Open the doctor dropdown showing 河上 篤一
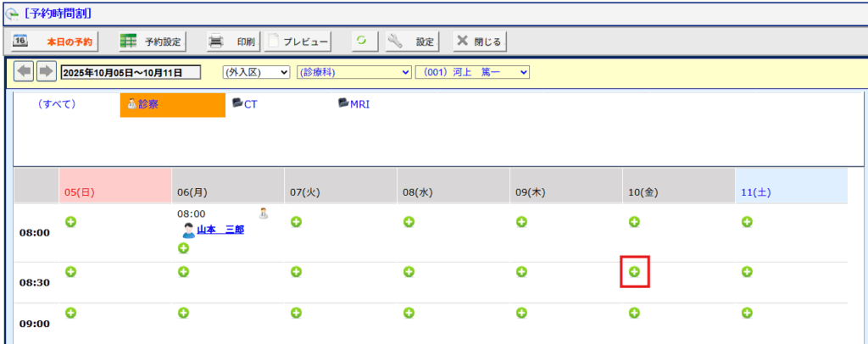Screen dimensions: 868x344 472,73
